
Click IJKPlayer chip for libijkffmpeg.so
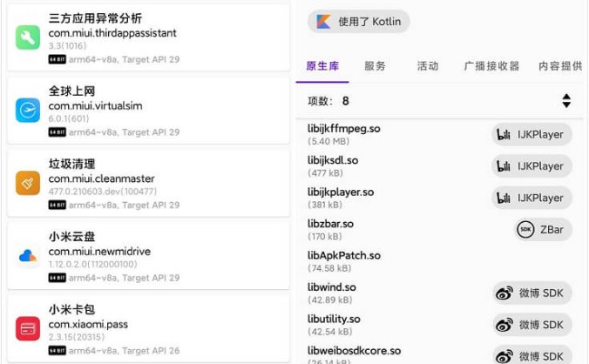pos(531,134)
